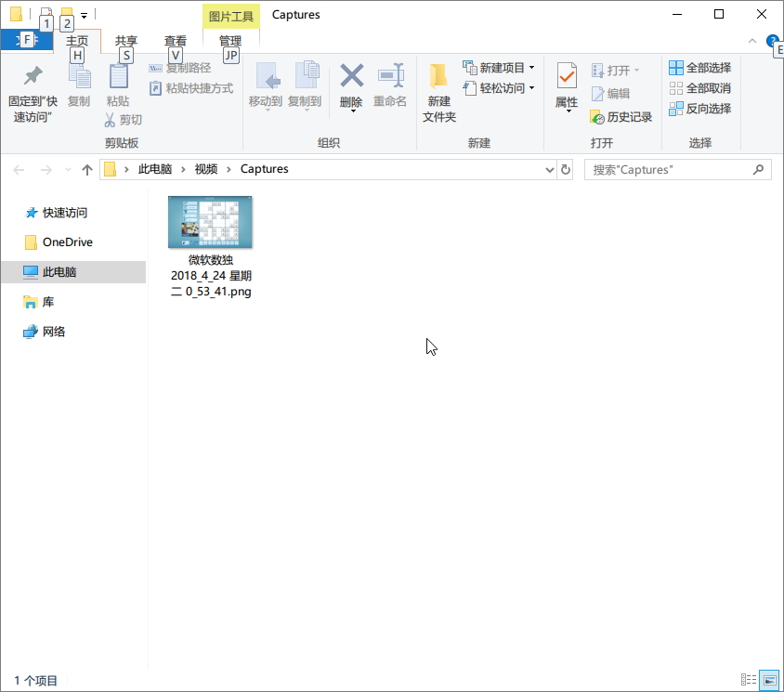
Task: Click the 复制路径 (Copy path) button
Action: click(x=180, y=68)
